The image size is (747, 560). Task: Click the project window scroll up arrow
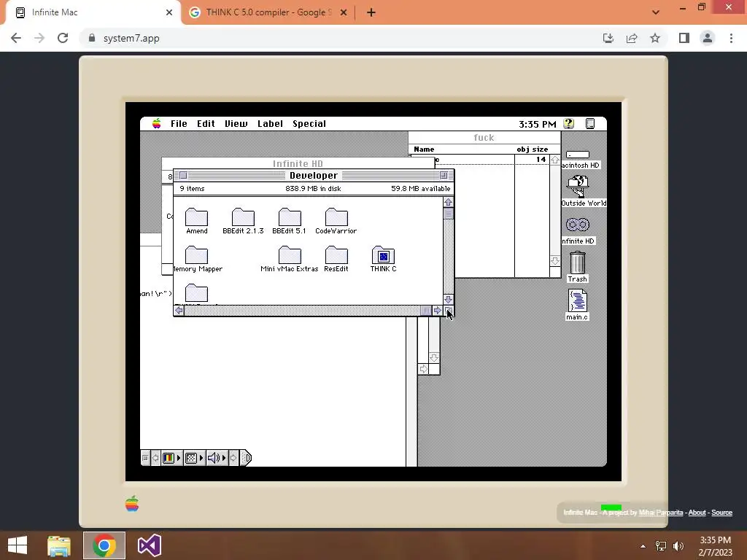[555, 160]
